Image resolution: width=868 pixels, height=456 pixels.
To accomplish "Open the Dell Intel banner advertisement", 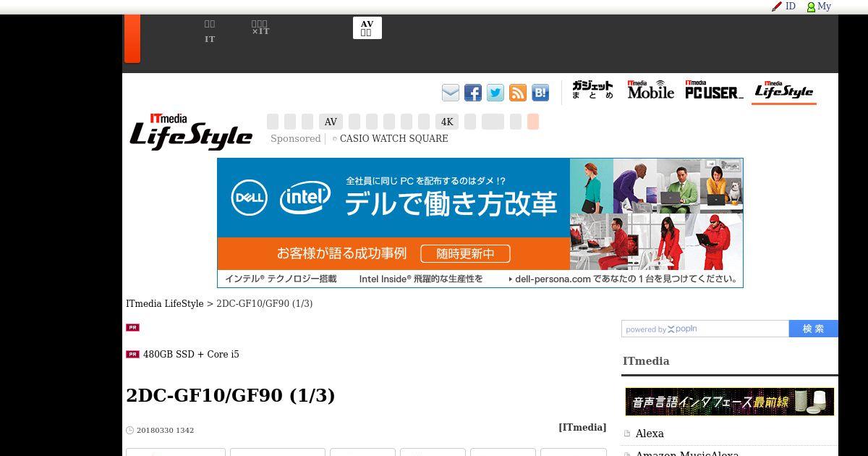I will tap(480, 223).
